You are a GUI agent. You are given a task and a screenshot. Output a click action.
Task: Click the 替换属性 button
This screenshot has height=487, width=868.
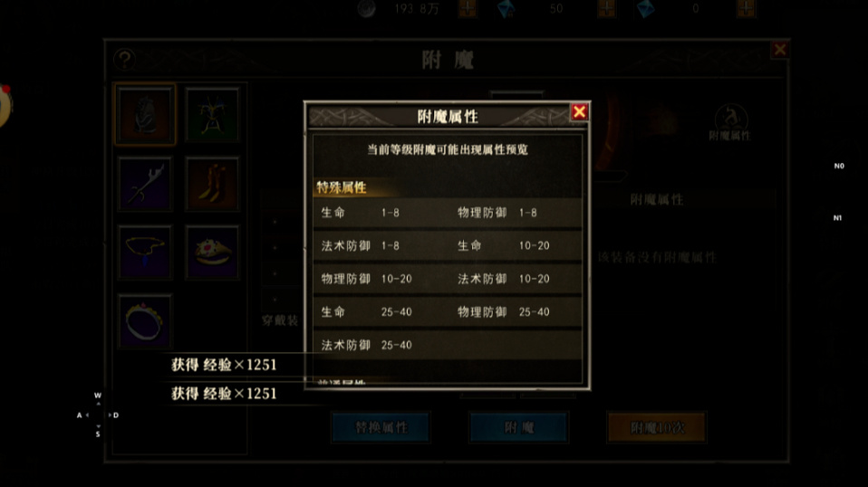[381, 427]
